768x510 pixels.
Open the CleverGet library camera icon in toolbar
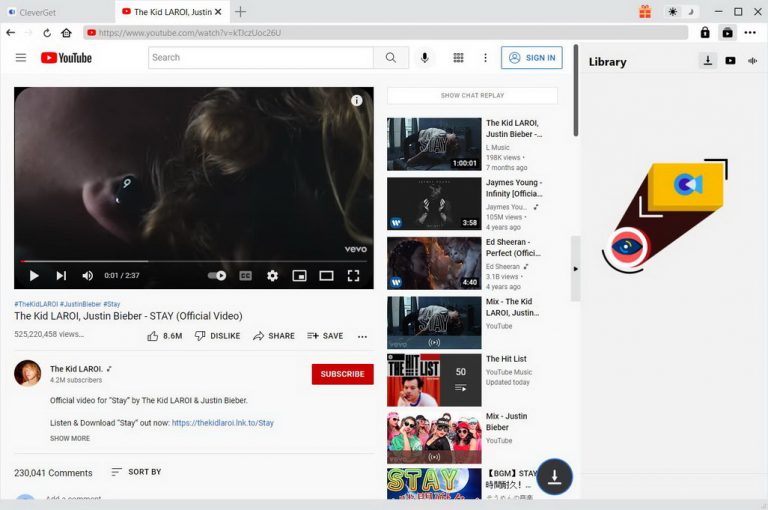point(728,33)
